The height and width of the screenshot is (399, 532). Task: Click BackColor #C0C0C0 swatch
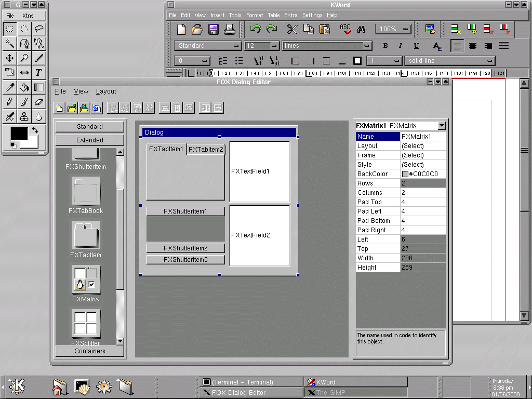click(x=405, y=174)
